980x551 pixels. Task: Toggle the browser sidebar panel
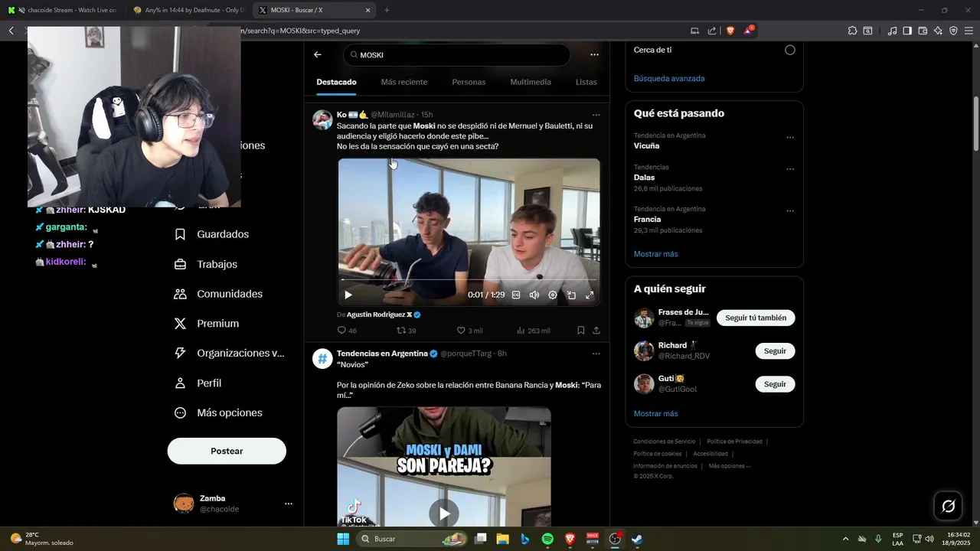pos(907,31)
